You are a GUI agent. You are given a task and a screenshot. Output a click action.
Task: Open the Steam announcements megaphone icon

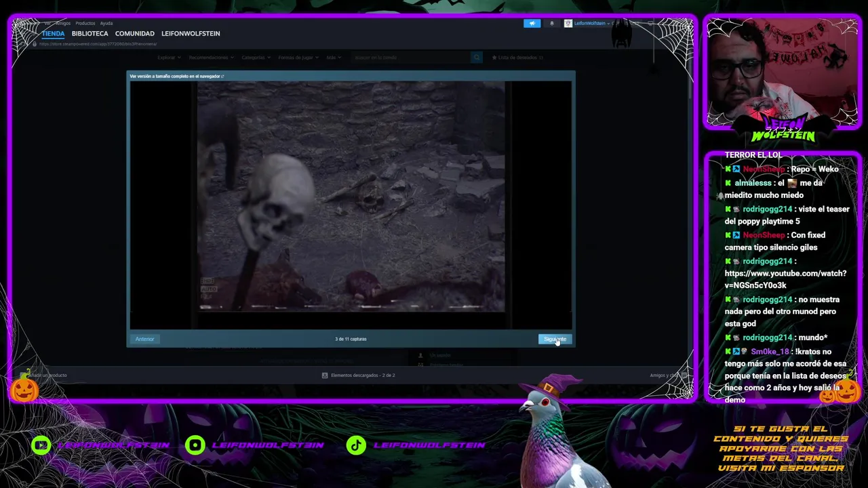click(x=532, y=23)
